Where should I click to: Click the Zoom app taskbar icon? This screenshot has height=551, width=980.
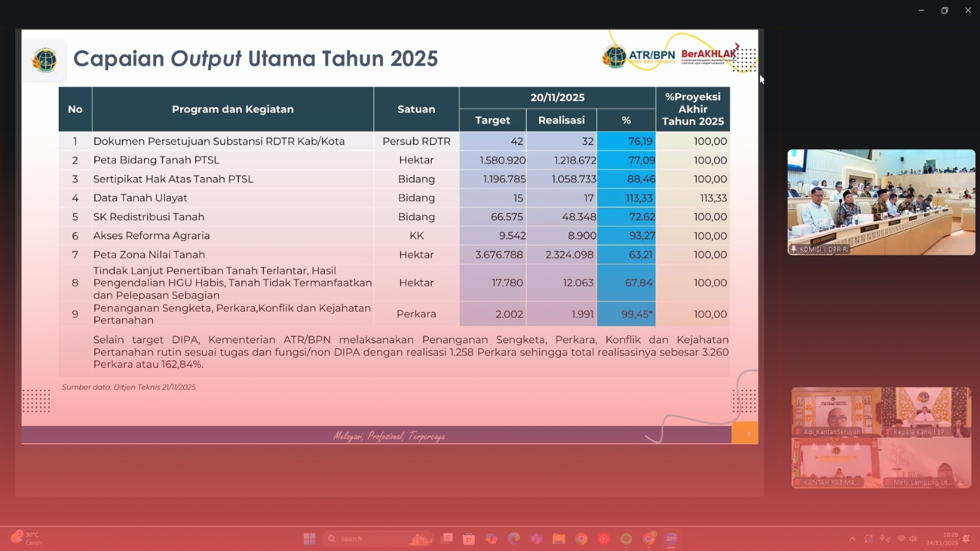click(671, 539)
